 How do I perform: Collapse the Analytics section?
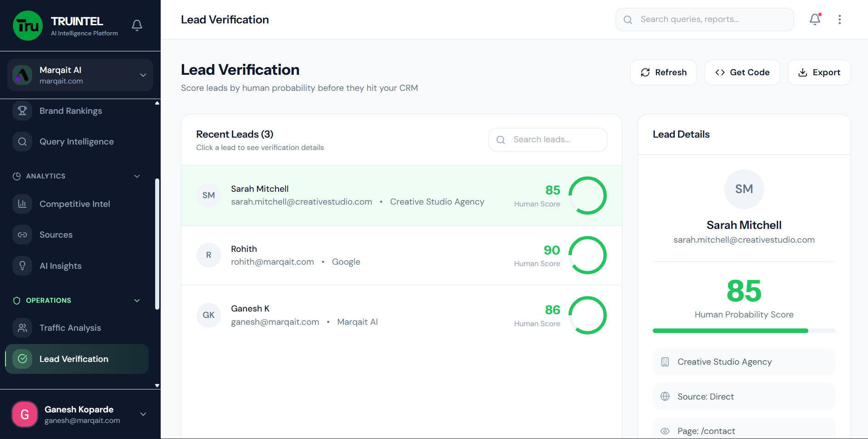click(x=137, y=176)
